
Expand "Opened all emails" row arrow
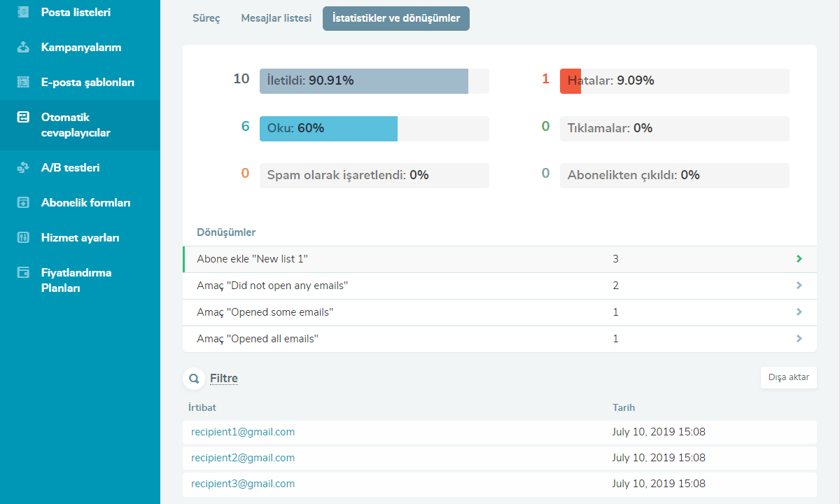point(799,339)
